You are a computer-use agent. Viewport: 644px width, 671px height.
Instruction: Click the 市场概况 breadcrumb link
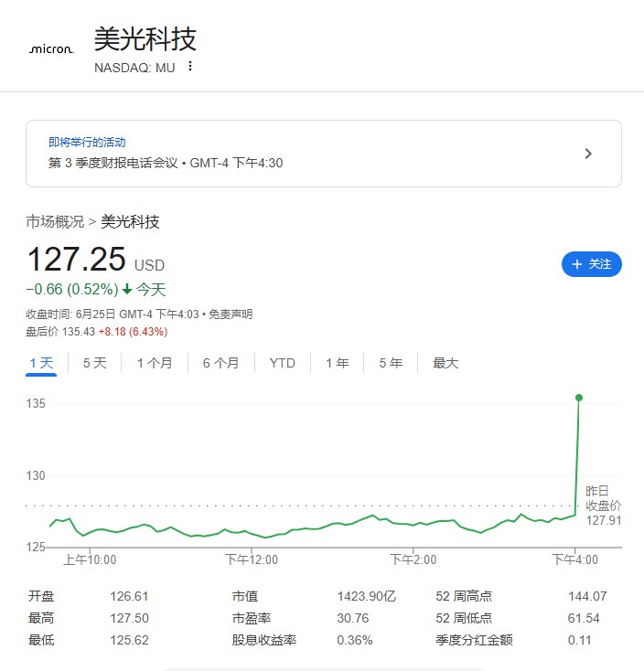(x=55, y=221)
